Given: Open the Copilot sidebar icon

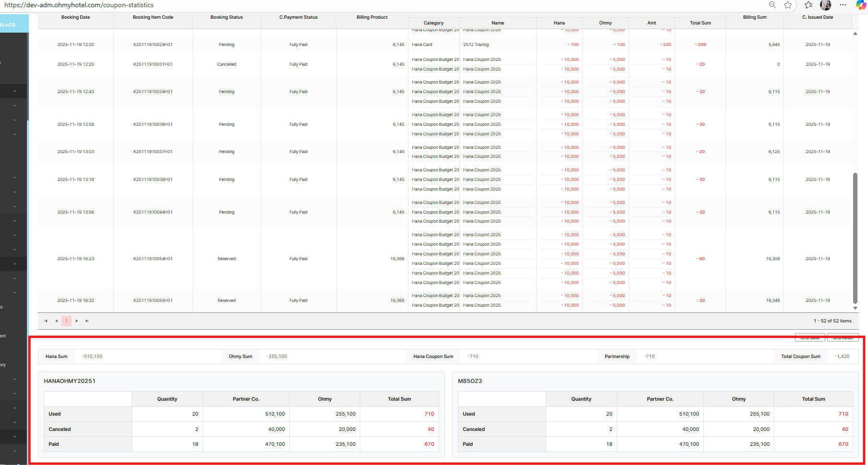Looking at the screenshot, I should tap(861, 5).
